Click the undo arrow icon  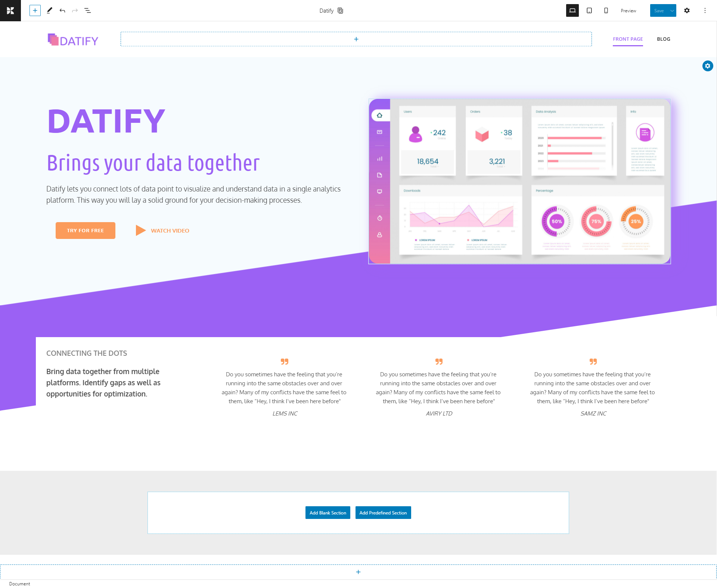pyautogui.click(x=62, y=11)
